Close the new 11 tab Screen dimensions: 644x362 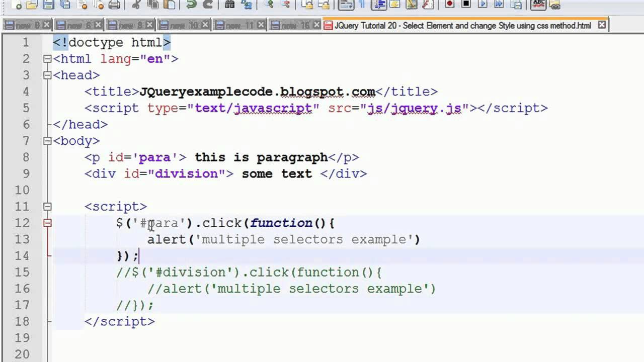(261, 25)
